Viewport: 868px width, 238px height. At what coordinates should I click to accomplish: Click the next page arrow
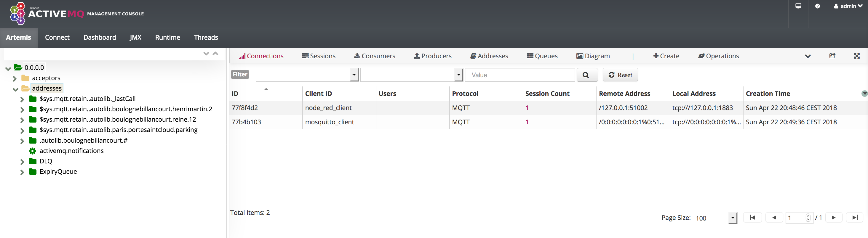tap(833, 218)
